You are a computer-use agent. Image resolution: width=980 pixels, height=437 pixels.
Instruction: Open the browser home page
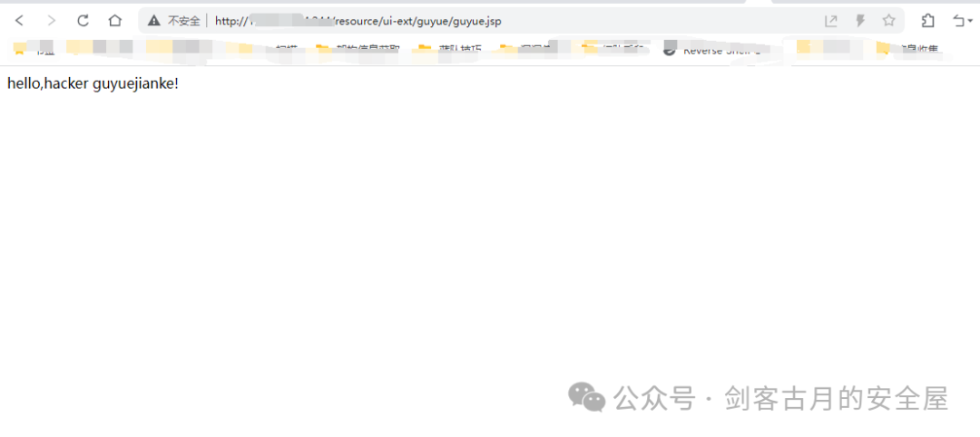pyautogui.click(x=115, y=21)
